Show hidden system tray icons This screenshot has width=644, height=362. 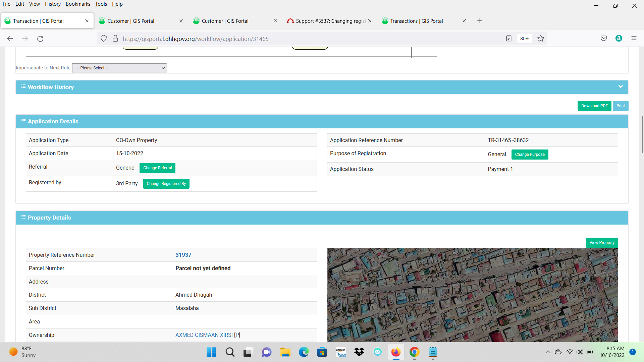pyautogui.click(x=548, y=352)
